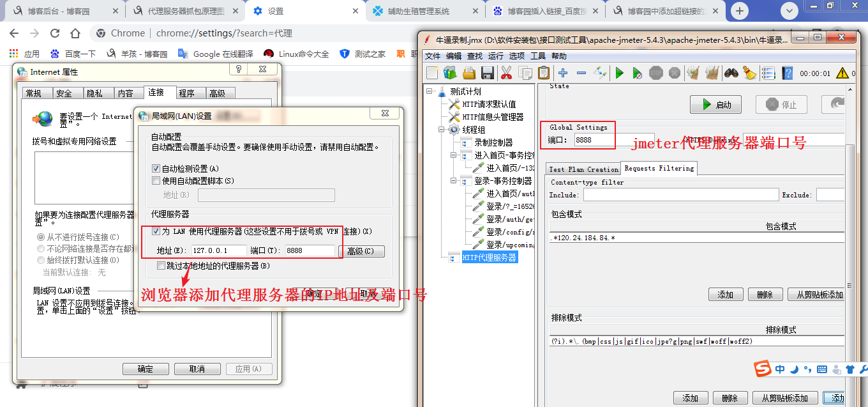Click 高级(C) button in LAN settings
868x407 pixels.
pyautogui.click(x=361, y=251)
